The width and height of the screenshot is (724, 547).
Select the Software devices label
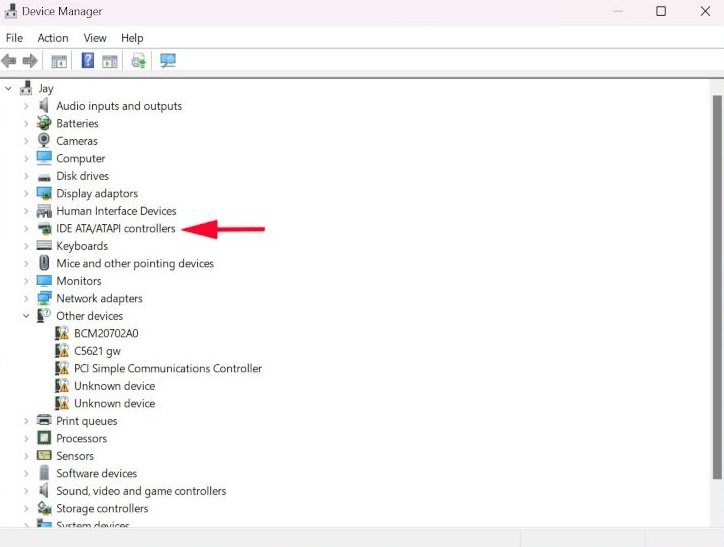pos(97,473)
